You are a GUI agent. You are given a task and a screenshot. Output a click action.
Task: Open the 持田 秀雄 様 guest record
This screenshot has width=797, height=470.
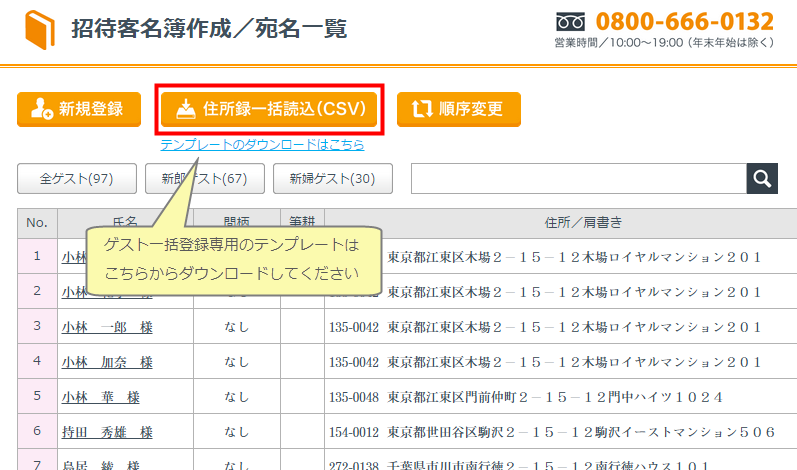click(x=106, y=432)
